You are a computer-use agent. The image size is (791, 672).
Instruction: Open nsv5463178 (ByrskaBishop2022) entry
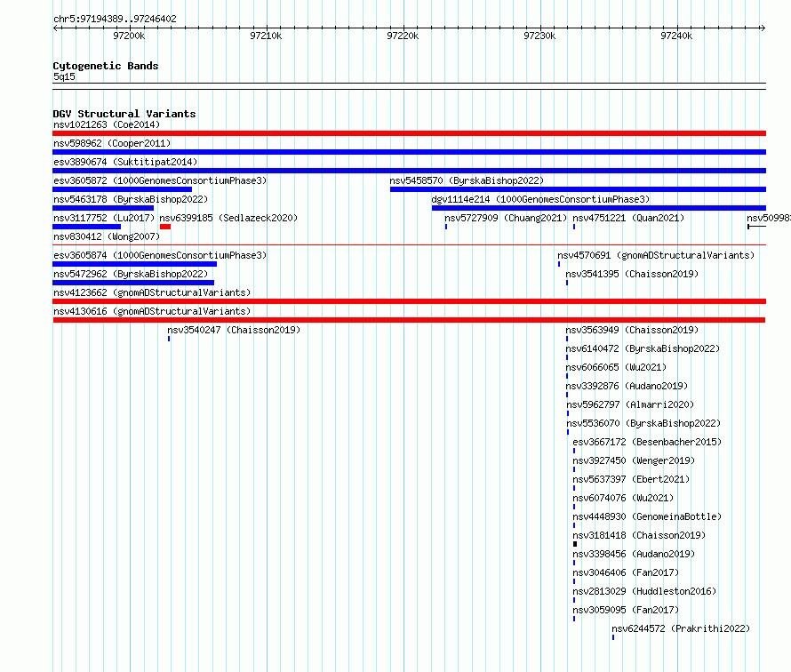(x=131, y=199)
